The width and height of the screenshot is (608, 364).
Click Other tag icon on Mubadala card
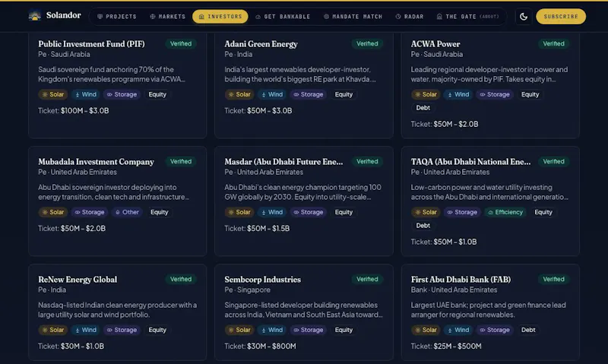point(118,213)
